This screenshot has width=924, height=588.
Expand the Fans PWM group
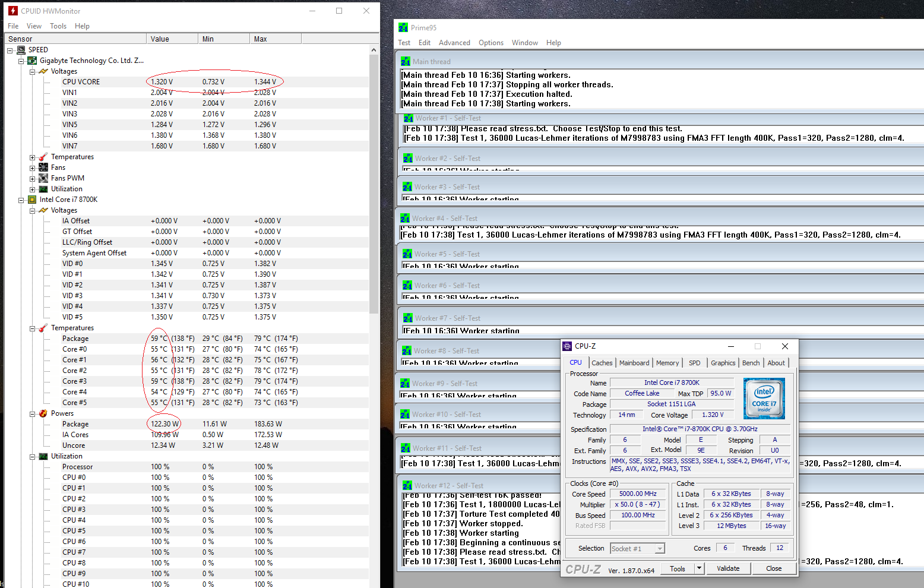pos(33,179)
